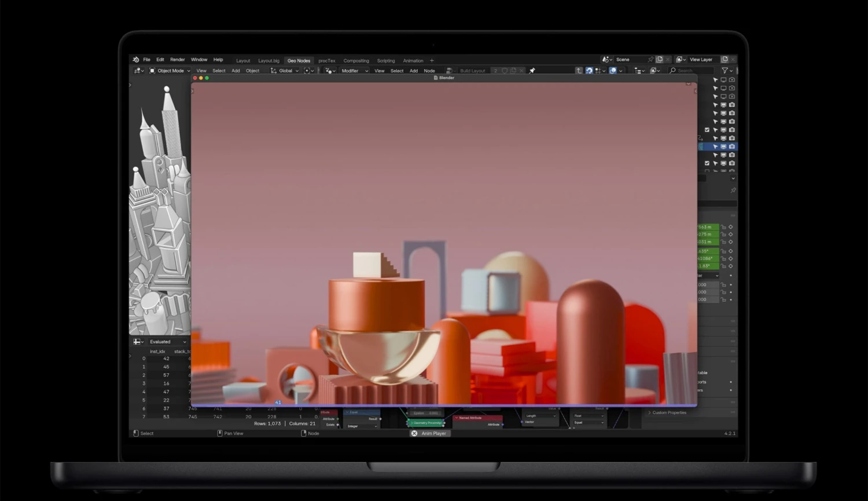Open the Edit menu
Screen dimensions: 868x501
click(160, 60)
